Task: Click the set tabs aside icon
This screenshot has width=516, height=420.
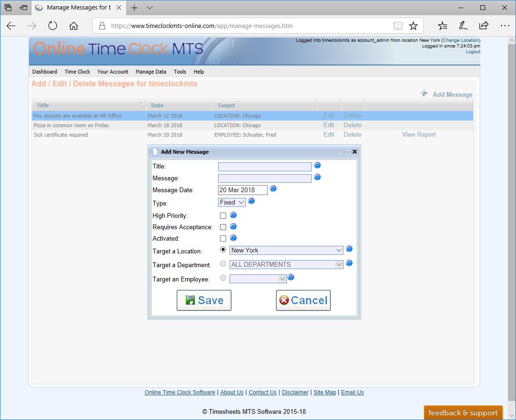Action: (x=23, y=8)
